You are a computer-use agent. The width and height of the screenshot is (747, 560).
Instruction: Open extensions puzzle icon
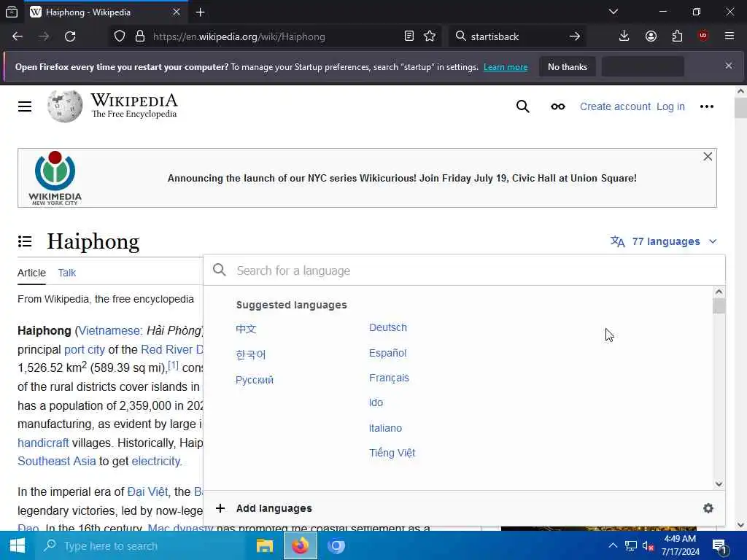677,36
